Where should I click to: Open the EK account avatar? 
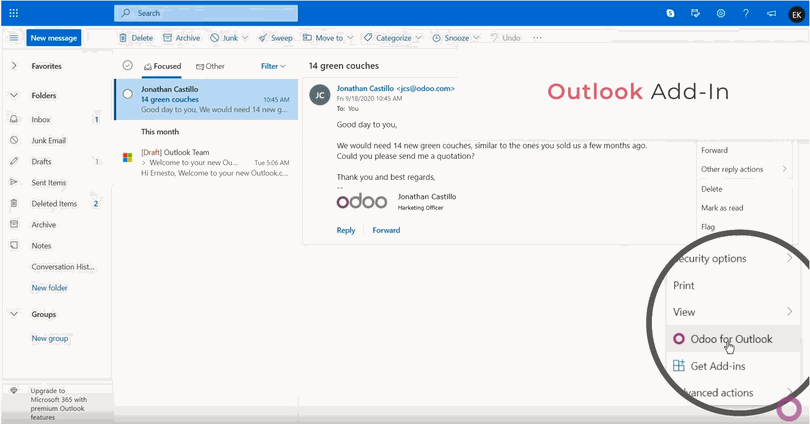point(797,14)
